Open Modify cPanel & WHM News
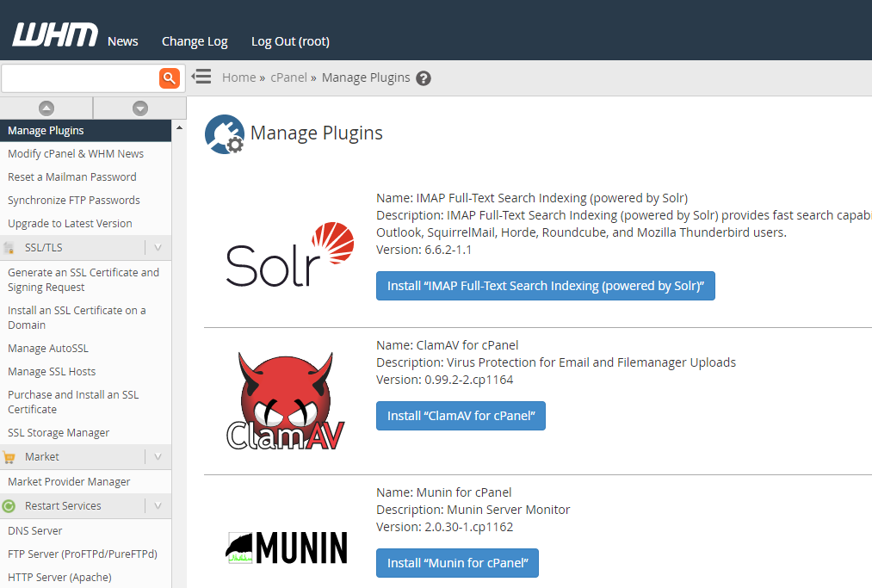This screenshot has width=872, height=588. [x=76, y=154]
